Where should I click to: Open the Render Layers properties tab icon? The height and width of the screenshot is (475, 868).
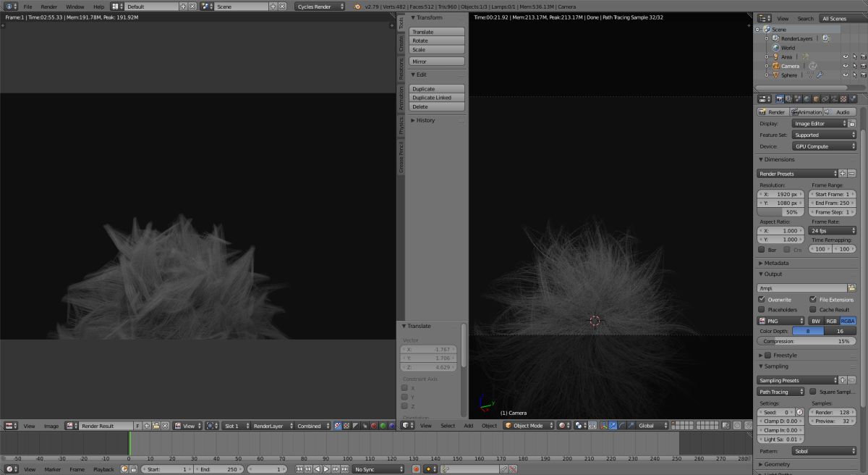point(788,99)
